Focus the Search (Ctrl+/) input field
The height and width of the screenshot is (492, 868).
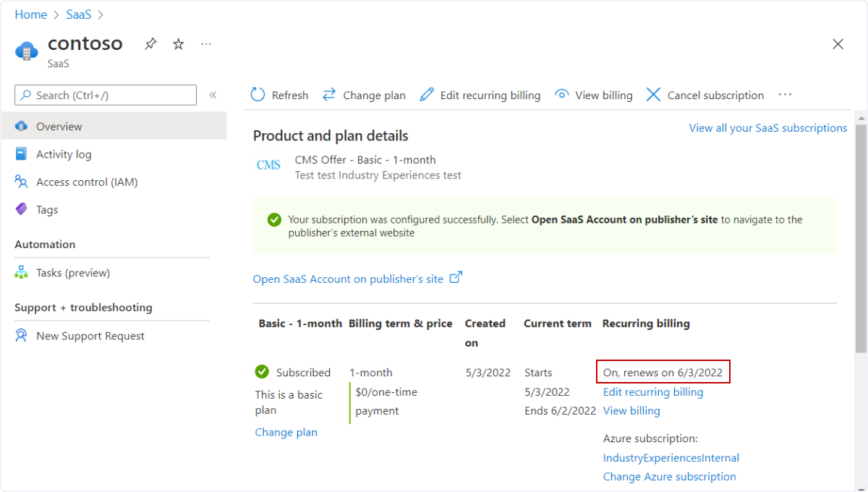[106, 95]
